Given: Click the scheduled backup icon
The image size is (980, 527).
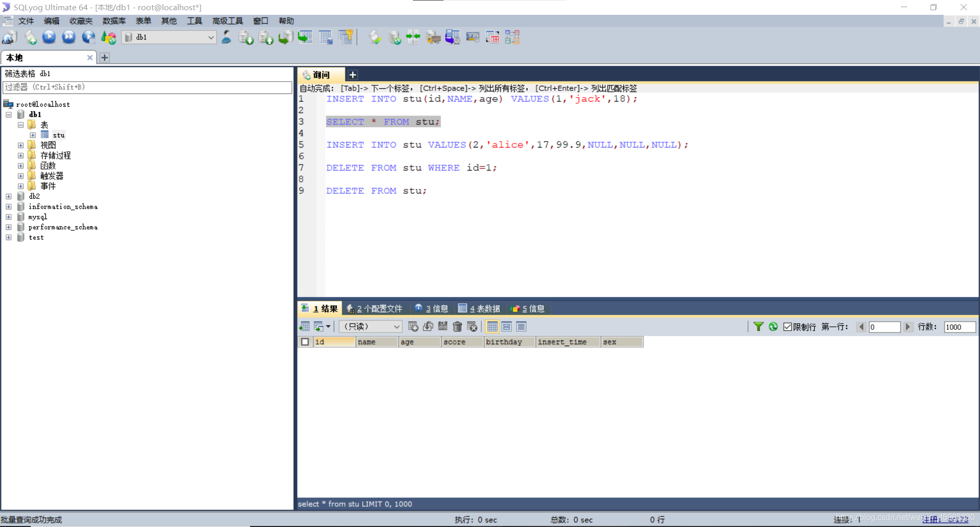Looking at the screenshot, I should click(x=453, y=37).
